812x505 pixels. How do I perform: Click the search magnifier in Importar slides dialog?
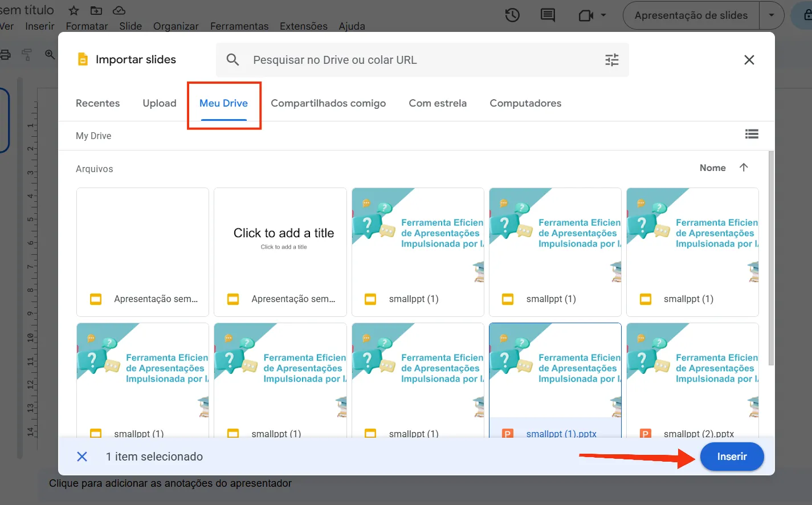coord(233,59)
